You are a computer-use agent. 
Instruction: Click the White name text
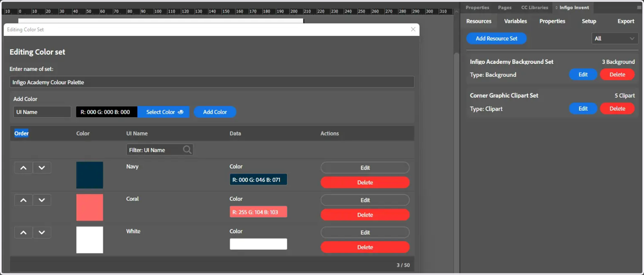(133, 231)
